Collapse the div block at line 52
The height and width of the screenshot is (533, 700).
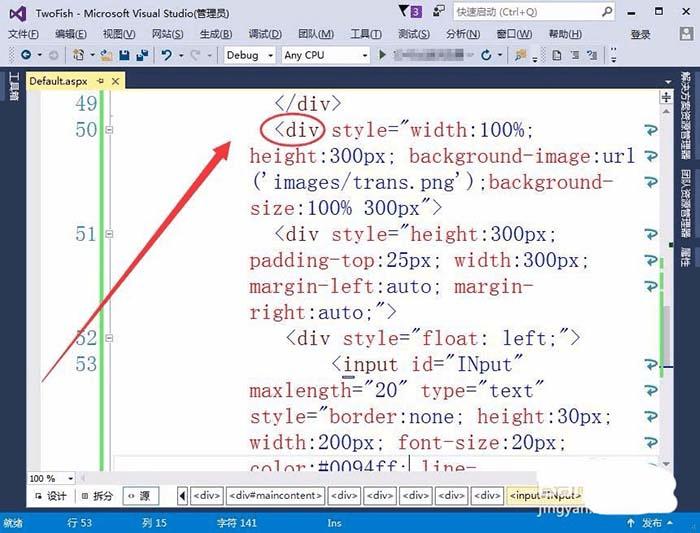coord(109,338)
